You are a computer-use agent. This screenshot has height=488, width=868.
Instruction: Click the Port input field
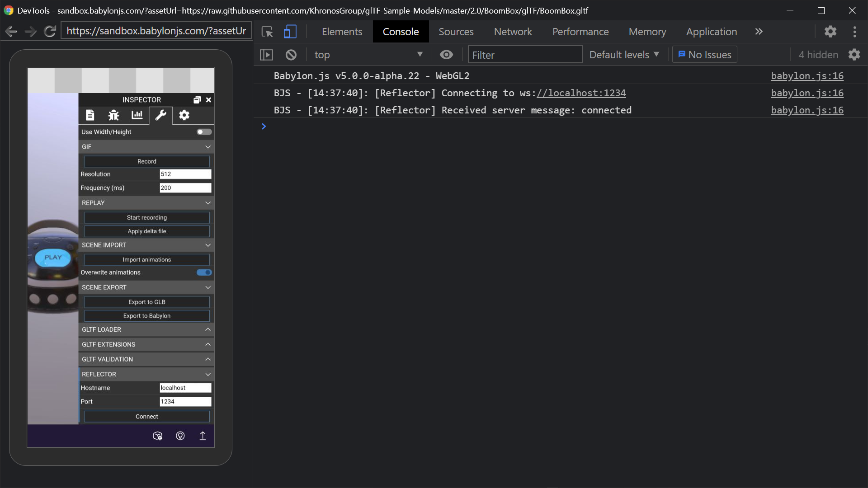tap(185, 402)
